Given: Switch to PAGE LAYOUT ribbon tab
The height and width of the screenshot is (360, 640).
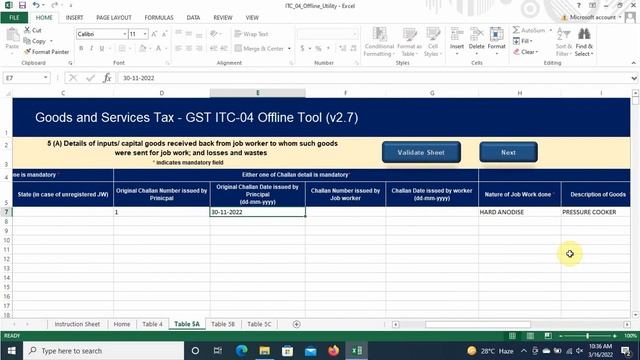Looking at the screenshot, I should tap(114, 18).
